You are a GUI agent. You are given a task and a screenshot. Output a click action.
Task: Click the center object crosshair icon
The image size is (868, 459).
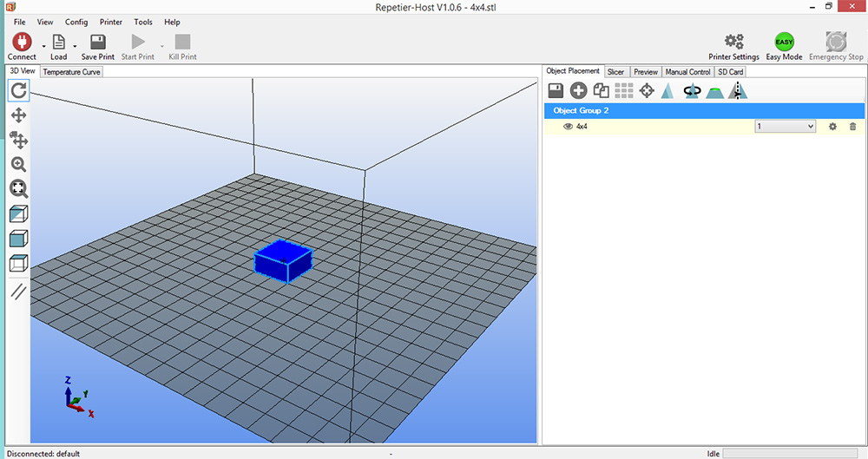click(647, 90)
